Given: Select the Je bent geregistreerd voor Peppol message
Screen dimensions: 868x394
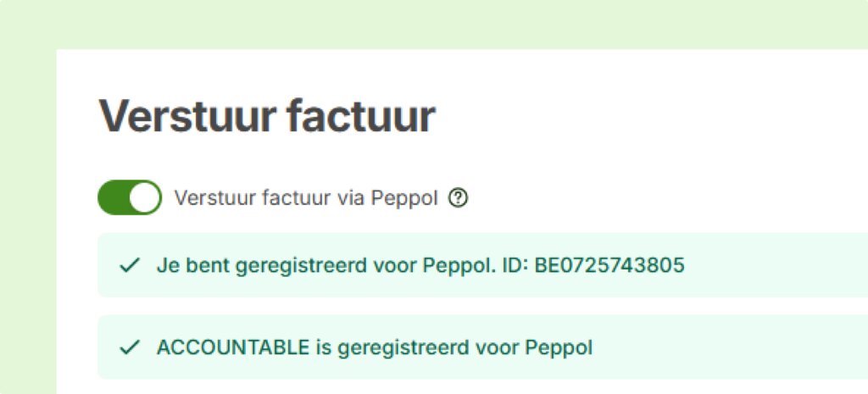Looking at the screenshot, I should (x=420, y=266).
